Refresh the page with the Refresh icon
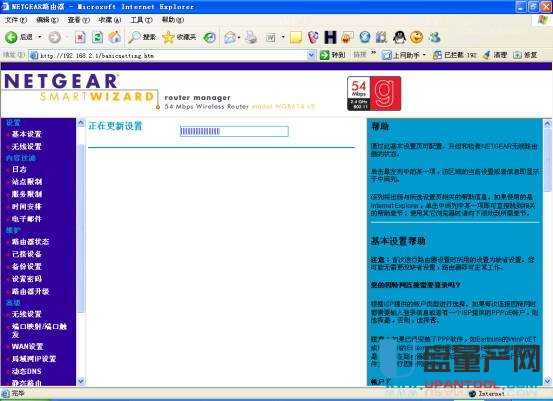 [97, 37]
